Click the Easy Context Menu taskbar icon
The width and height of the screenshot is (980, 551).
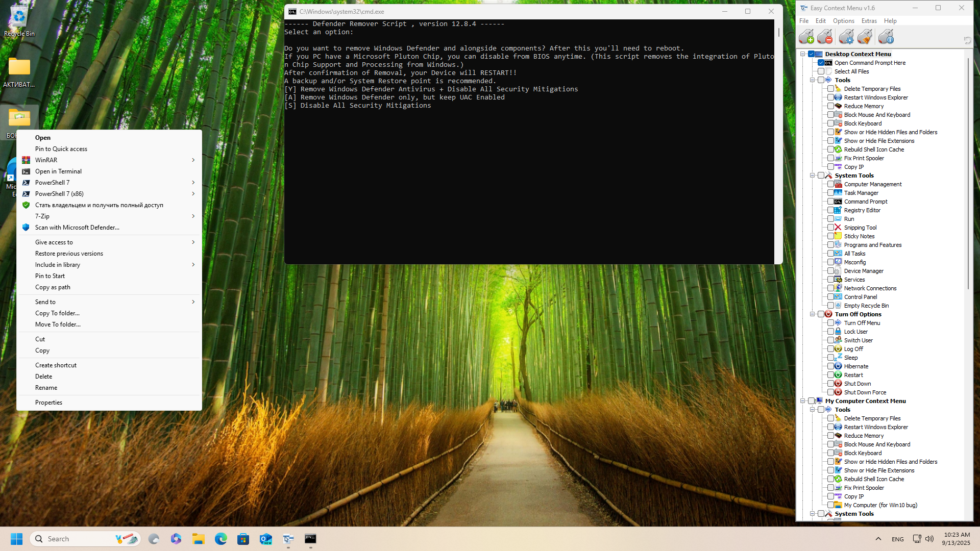288,539
